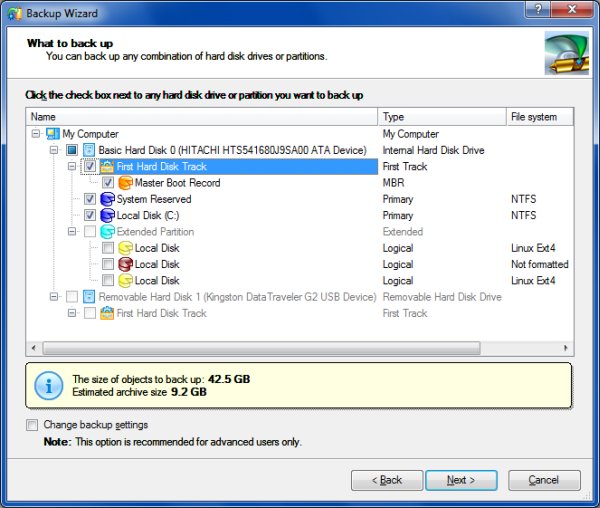
Task: Select the Local Disk (C:) row text
Action: click(x=148, y=215)
